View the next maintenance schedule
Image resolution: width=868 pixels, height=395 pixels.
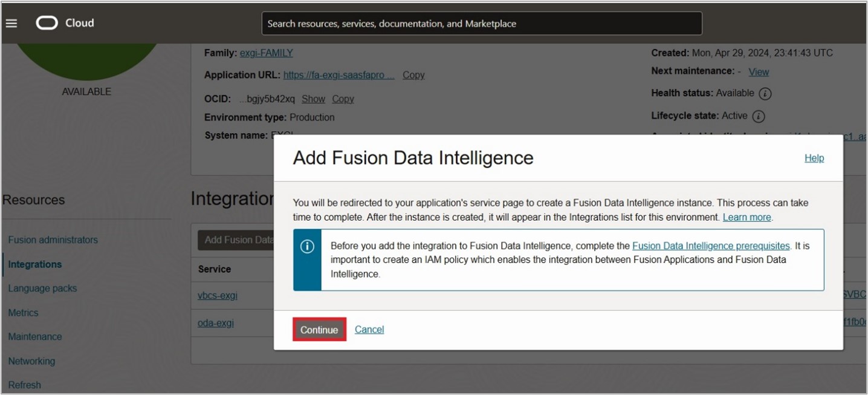point(759,72)
